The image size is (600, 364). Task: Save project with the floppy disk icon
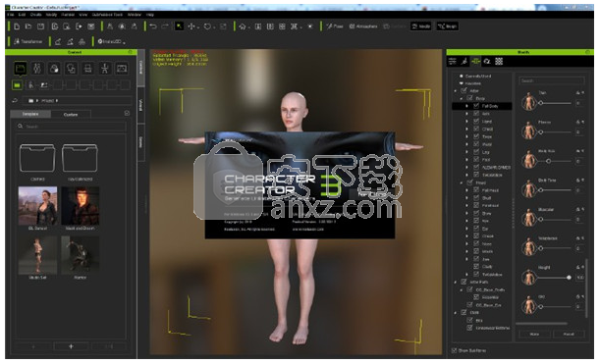coord(40,26)
